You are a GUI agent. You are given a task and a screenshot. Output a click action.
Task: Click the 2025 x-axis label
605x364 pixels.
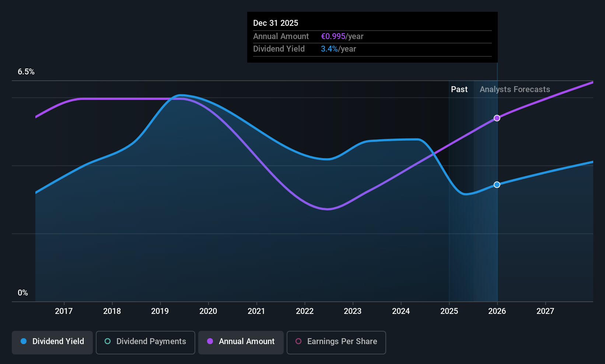449,311
